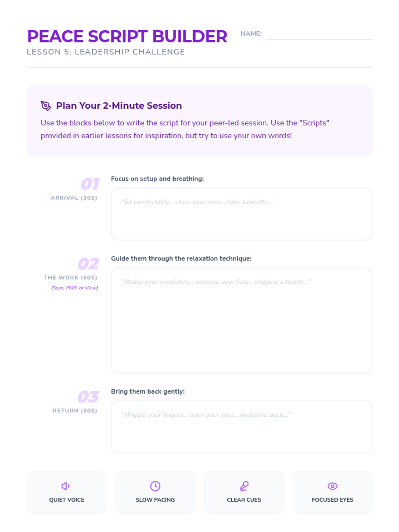
Task: Click into the Arrival script text box
Action: pos(242,214)
